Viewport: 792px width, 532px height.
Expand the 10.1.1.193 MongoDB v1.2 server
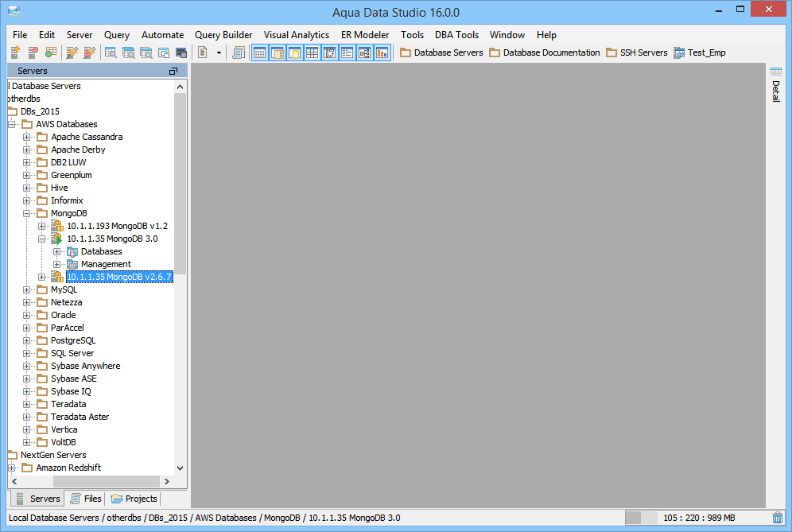42,226
